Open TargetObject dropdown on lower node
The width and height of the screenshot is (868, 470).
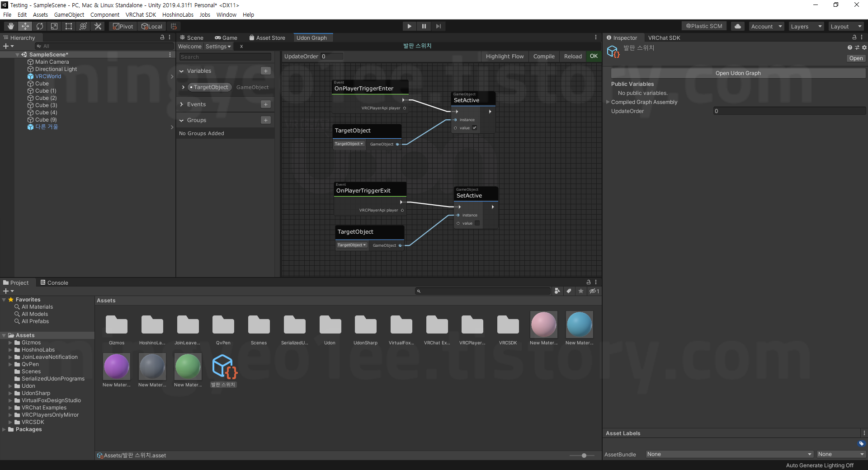(352, 245)
